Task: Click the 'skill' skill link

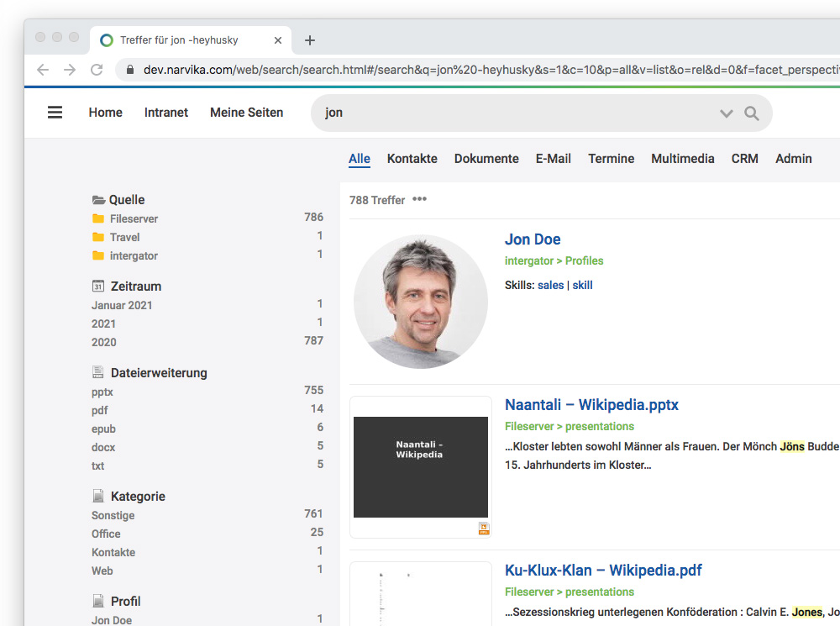Action: [582, 285]
